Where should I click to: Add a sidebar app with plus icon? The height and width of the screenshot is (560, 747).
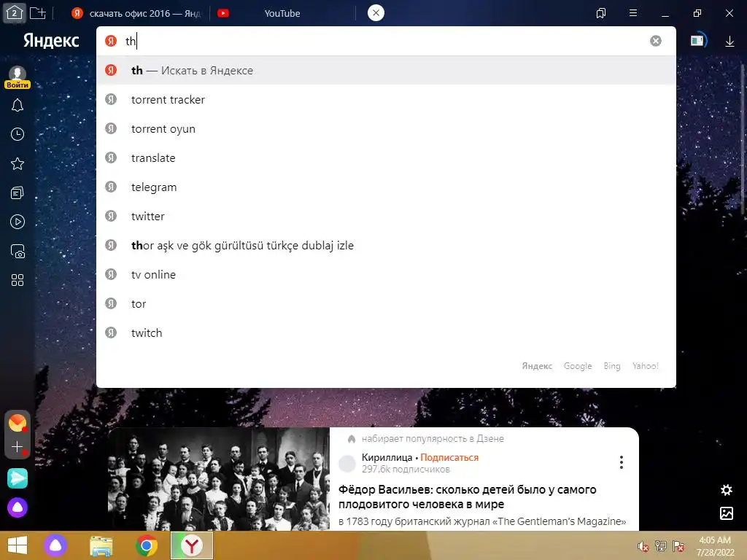[x=18, y=447]
